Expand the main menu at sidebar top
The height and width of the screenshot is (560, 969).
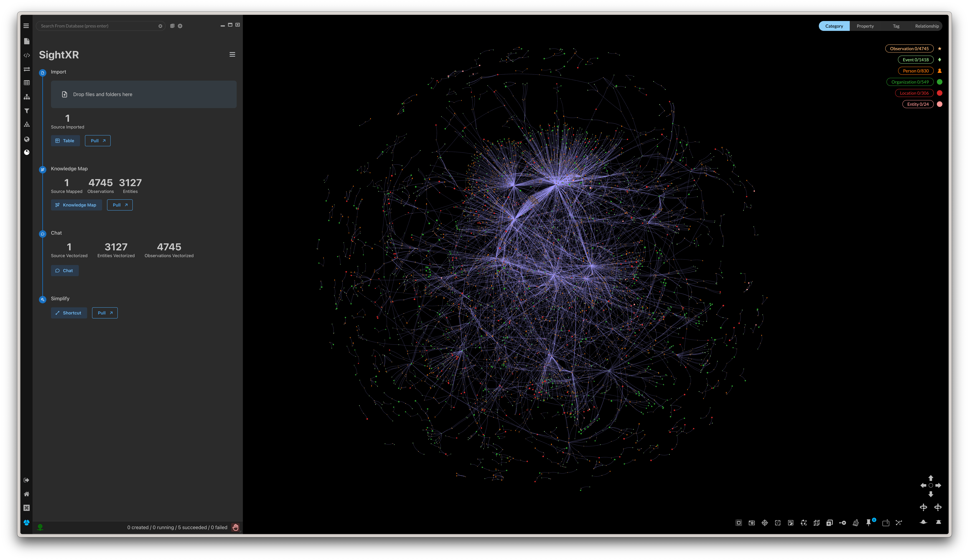26,26
